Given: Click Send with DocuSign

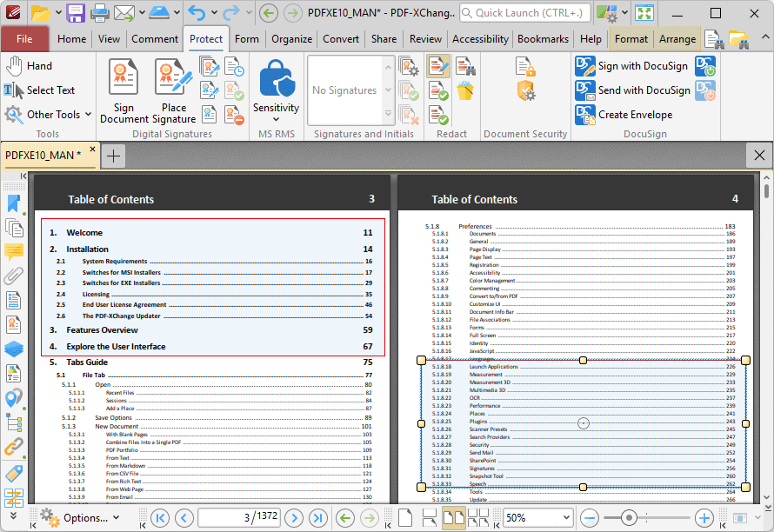Looking at the screenshot, I should [633, 90].
